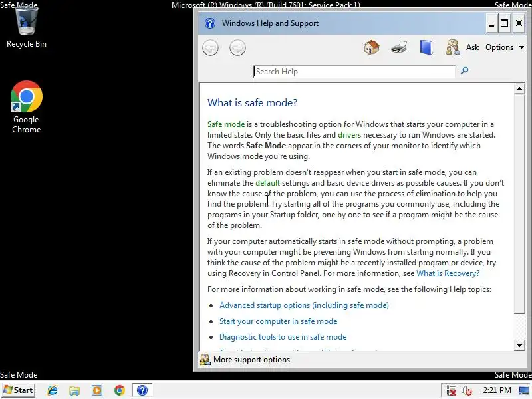Click the Windows Help and Support title icon
Image resolution: width=532 pixels, height=399 pixels.
(210, 23)
